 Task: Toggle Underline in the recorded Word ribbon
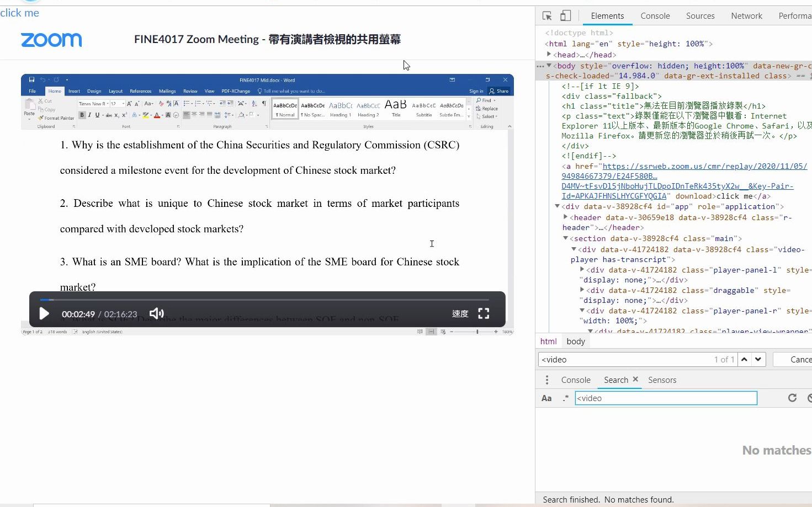[x=97, y=115]
